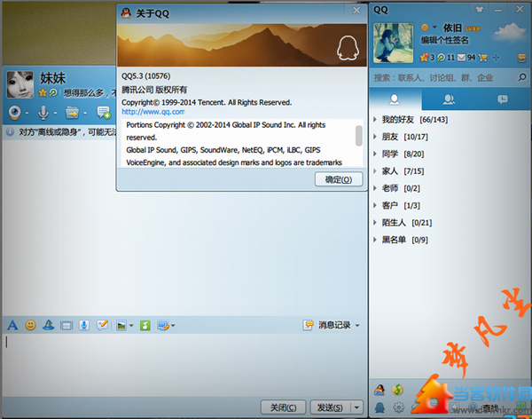Viewport: 532px width, 419px height.
Task: Click the create discussion group chat icon
Action: (104, 113)
